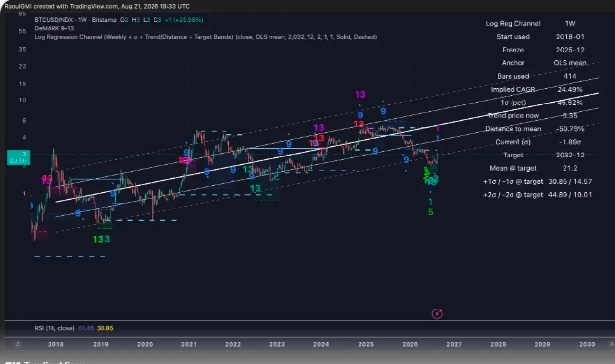The height and width of the screenshot is (364, 615).
Task: Click the 2018 label on the time axis
Action: tap(55, 344)
